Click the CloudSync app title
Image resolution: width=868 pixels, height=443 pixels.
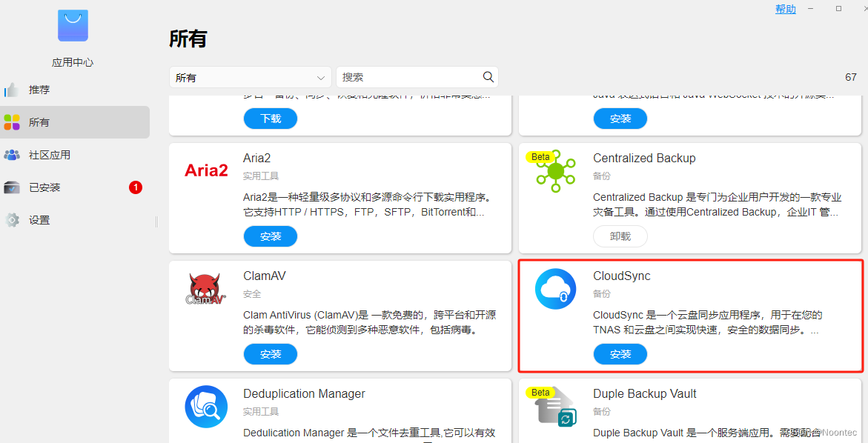click(x=622, y=276)
